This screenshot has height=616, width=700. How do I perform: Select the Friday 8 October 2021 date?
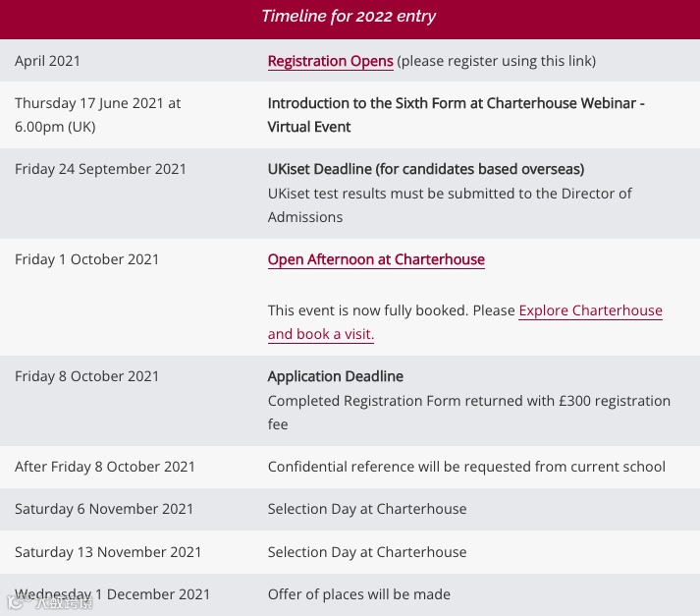86,376
